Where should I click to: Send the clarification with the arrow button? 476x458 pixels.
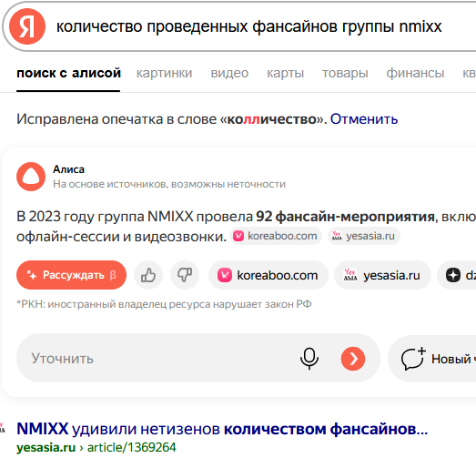pyautogui.click(x=353, y=359)
